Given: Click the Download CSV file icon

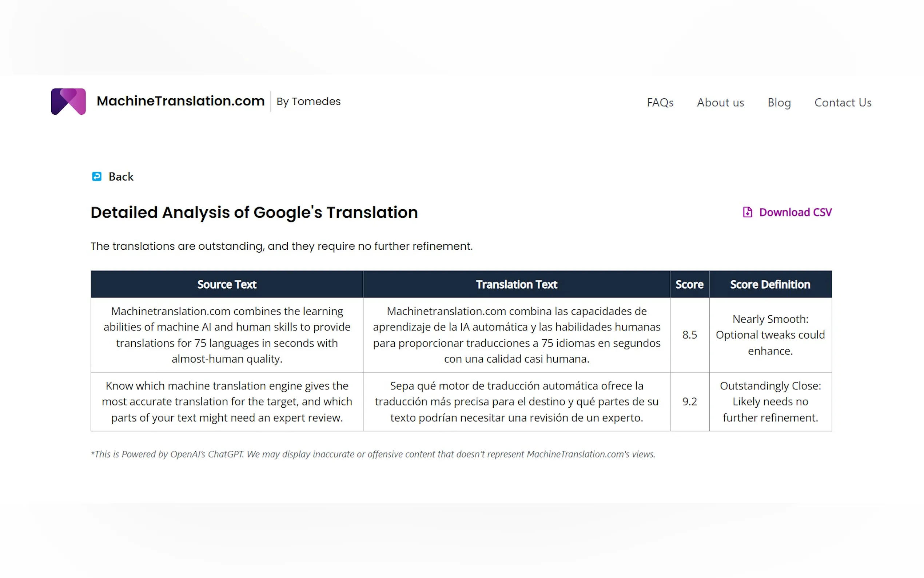Looking at the screenshot, I should 747,212.
